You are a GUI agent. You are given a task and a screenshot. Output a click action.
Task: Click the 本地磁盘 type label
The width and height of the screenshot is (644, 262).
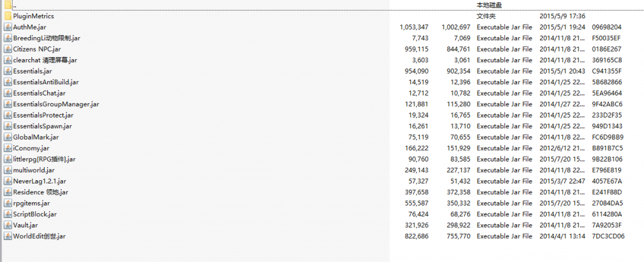tap(489, 5)
